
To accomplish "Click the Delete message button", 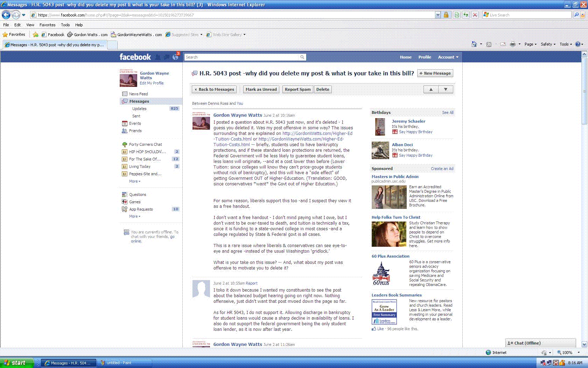I will click(x=323, y=89).
